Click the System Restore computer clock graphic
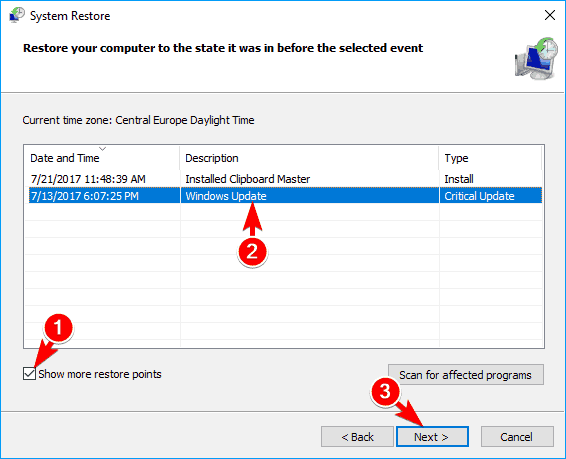Image resolution: width=566 pixels, height=459 pixels. click(x=536, y=58)
